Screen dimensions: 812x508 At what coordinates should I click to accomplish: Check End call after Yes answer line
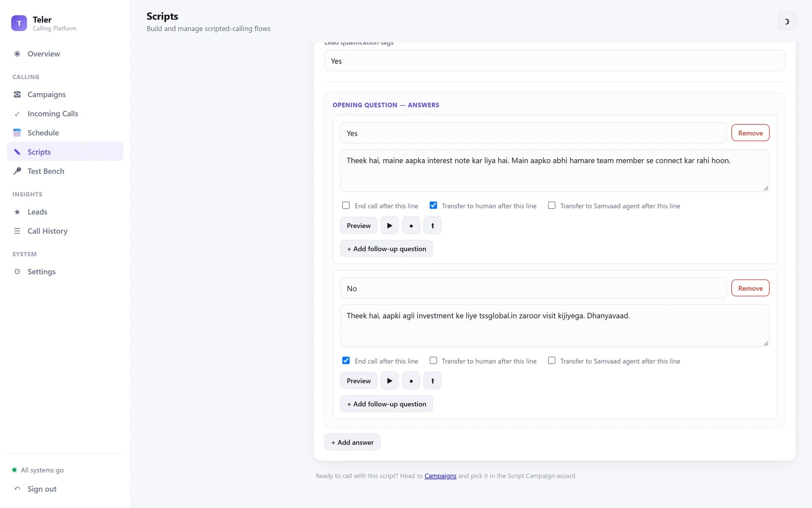coord(346,205)
